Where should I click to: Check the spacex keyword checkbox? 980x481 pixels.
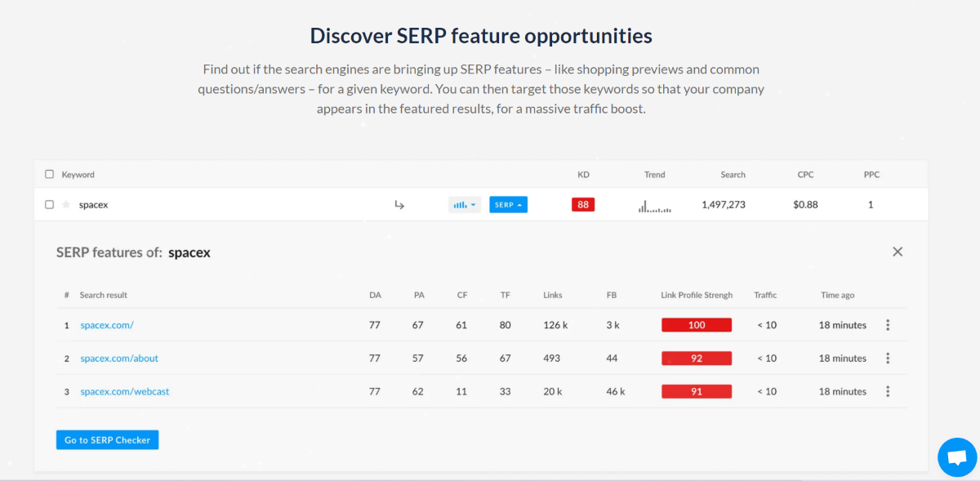click(x=49, y=205)
